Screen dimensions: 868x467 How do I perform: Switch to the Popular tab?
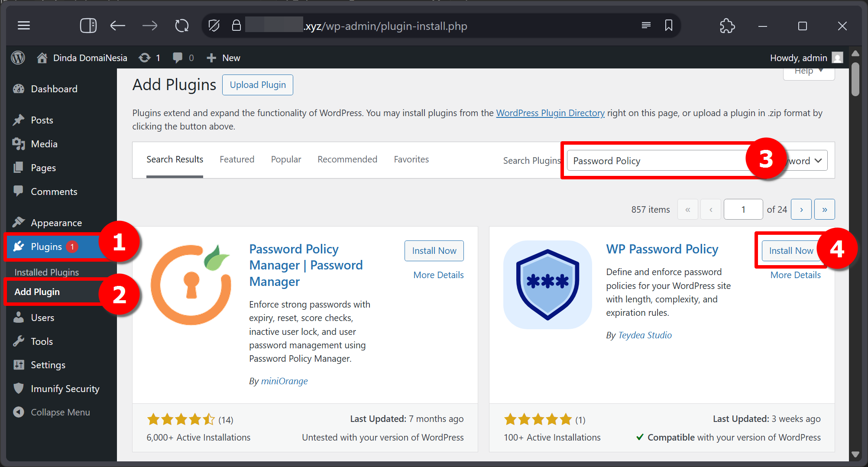pyautogui.click(x=286, y=159)
